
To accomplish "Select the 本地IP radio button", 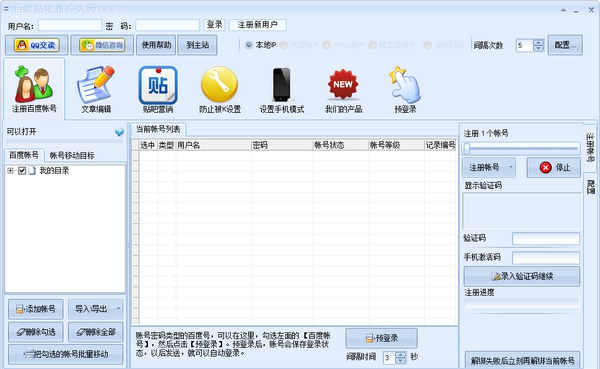I will click(x=249, y=45).
